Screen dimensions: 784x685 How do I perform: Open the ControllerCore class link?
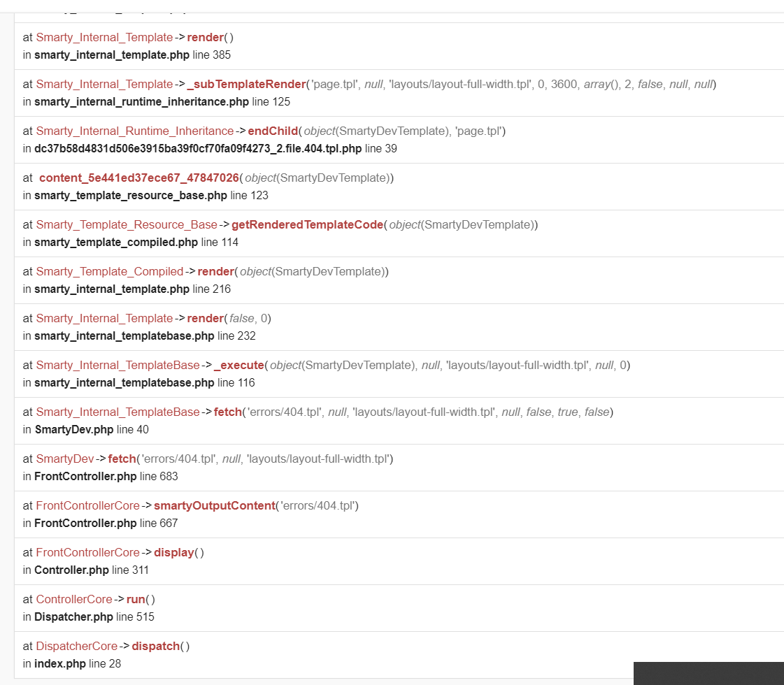coord(74,600)
